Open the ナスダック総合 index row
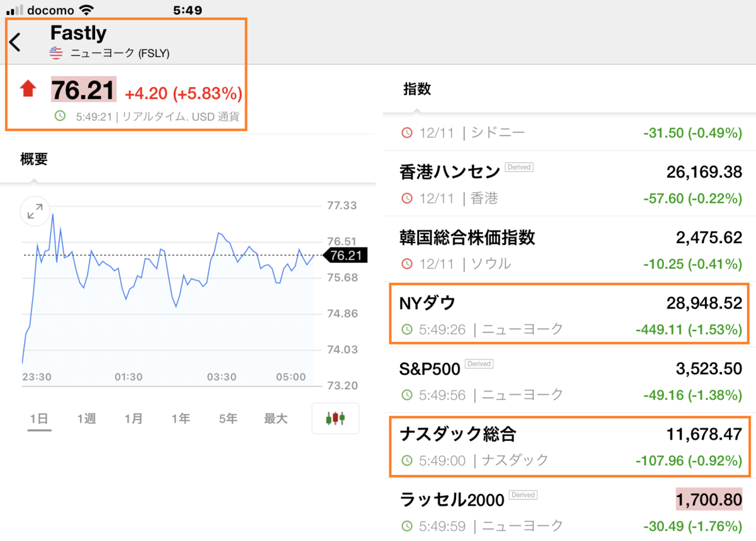This screenshot has height=541, width=756. pos(570,446)
